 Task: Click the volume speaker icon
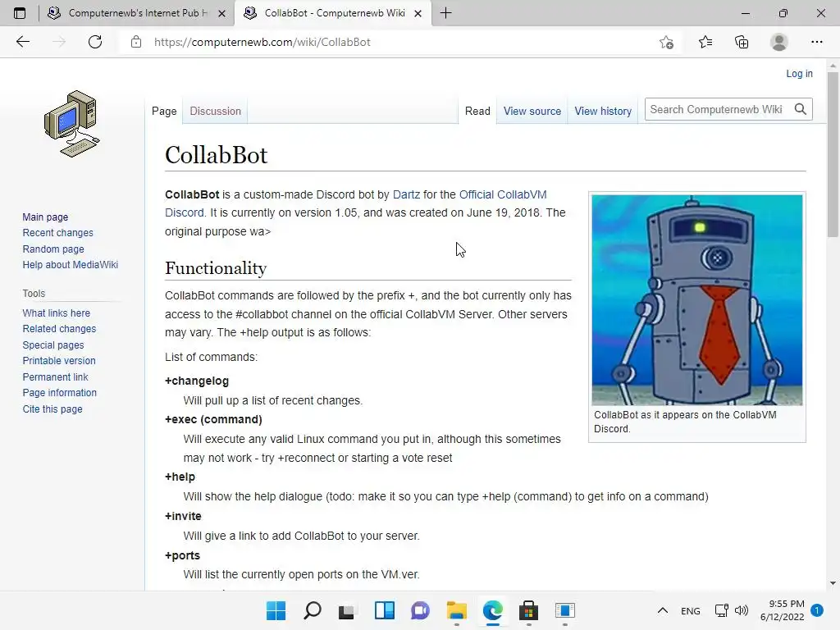click(742, 610)
